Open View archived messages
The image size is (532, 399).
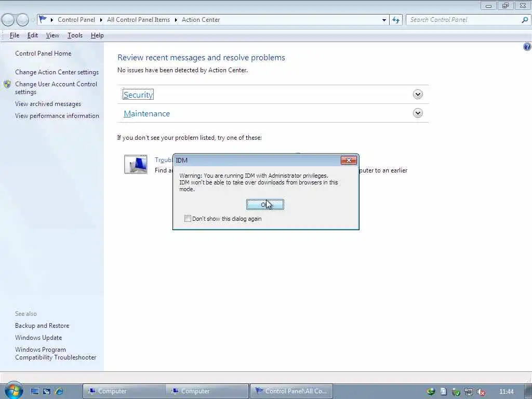[x=48, y=104]
